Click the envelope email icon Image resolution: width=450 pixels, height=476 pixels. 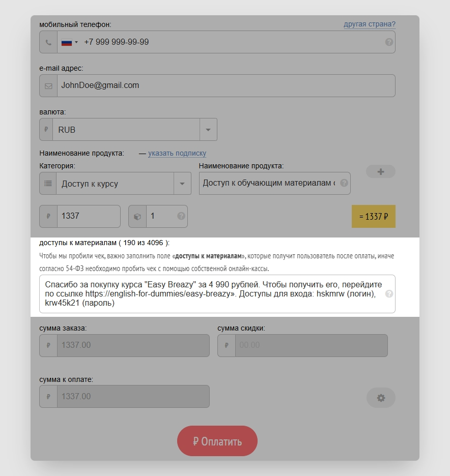coord(48,86)
